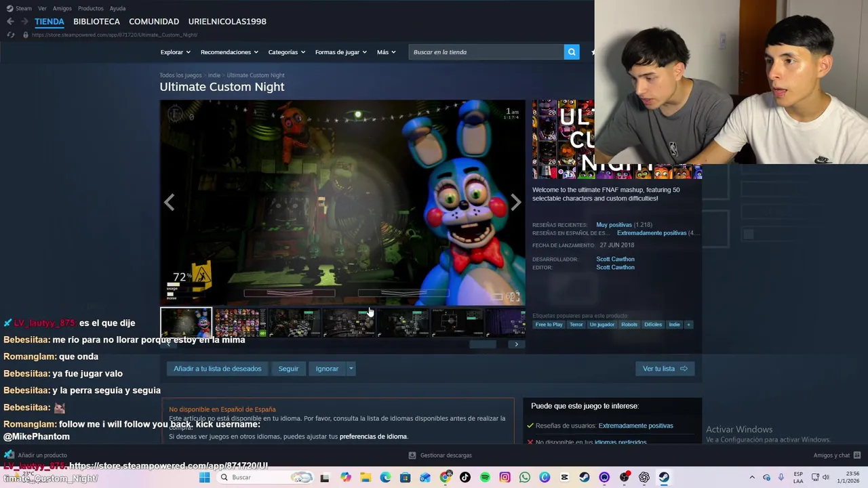Click the store search magnifier button
Viewport: 868px width, 488px height.
pyautogui.click(x=572, y=52)
